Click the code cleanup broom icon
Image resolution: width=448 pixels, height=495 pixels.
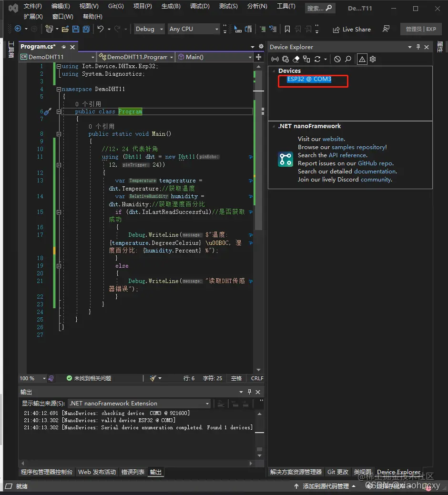(x=153, y=378)
